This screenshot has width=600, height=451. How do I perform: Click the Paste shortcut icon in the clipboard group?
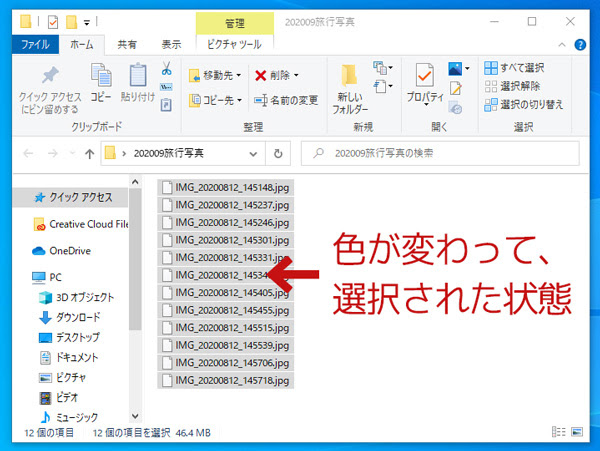point(166,105)
